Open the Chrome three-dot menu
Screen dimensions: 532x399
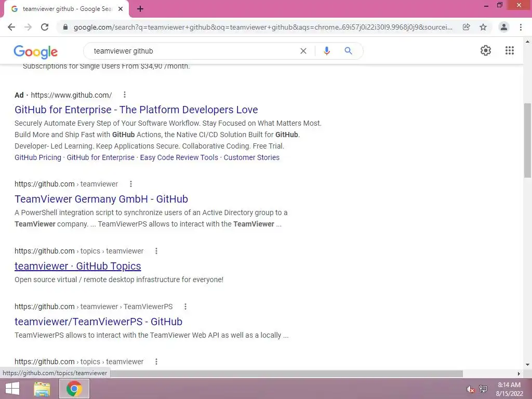coord(521,27)
